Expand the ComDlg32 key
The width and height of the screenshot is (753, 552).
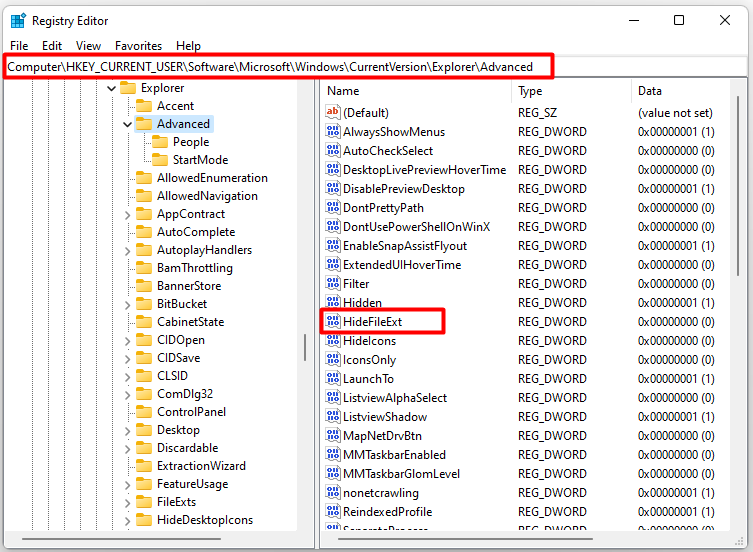[127, 395]
